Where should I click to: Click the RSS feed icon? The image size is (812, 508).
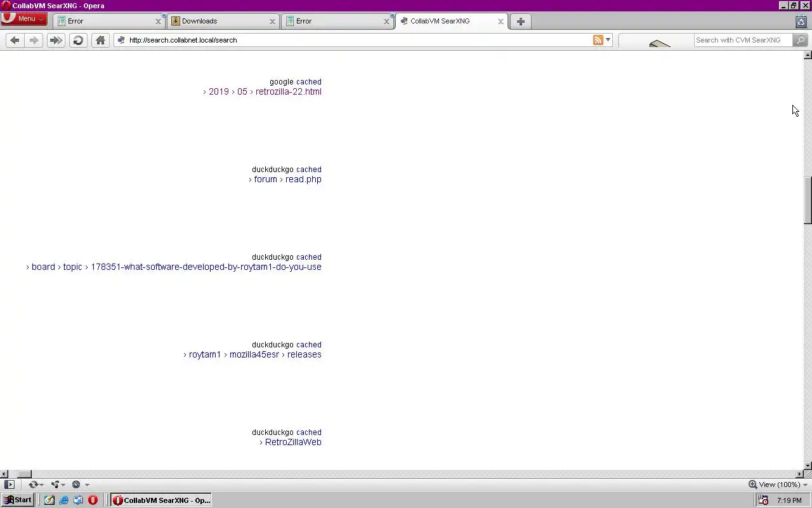598,40
